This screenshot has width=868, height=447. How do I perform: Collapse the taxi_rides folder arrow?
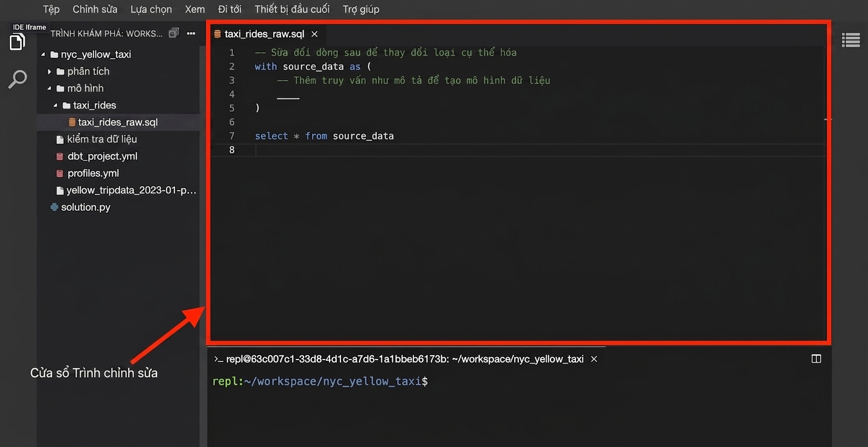(x=56, y=105)
